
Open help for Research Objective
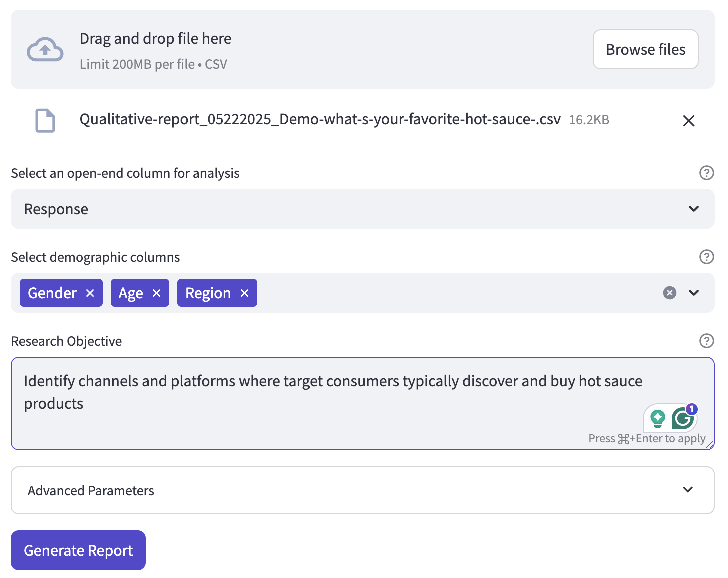pyautogui.click(x=706, y=341)
